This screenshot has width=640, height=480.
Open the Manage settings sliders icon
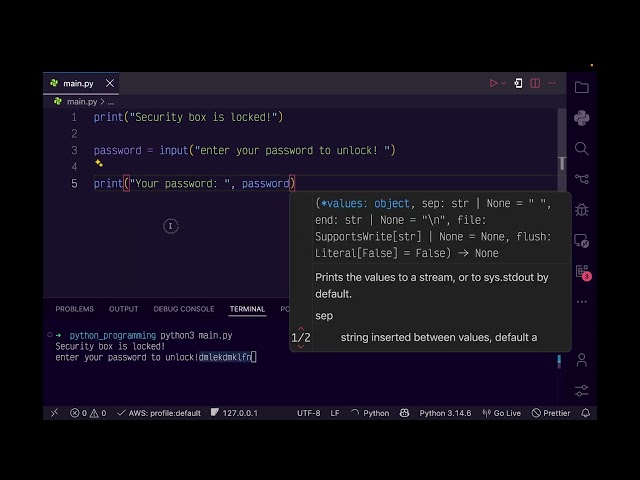click(582, 391)
